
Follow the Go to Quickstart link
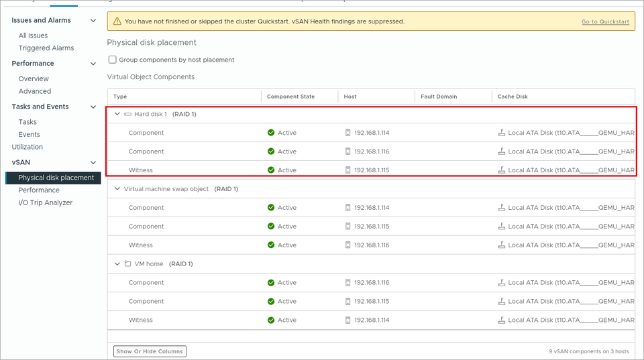pos(605,21)
